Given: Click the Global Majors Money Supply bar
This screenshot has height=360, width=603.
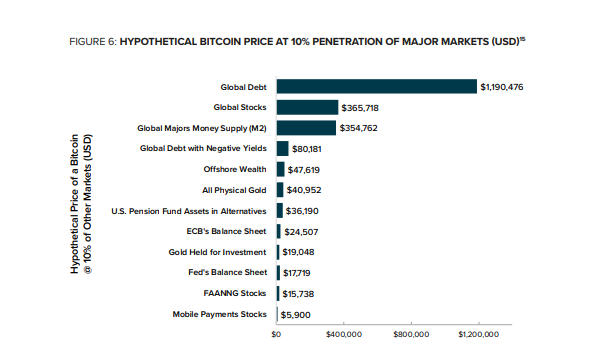Looking at the screenshot, I should (306, 128).
